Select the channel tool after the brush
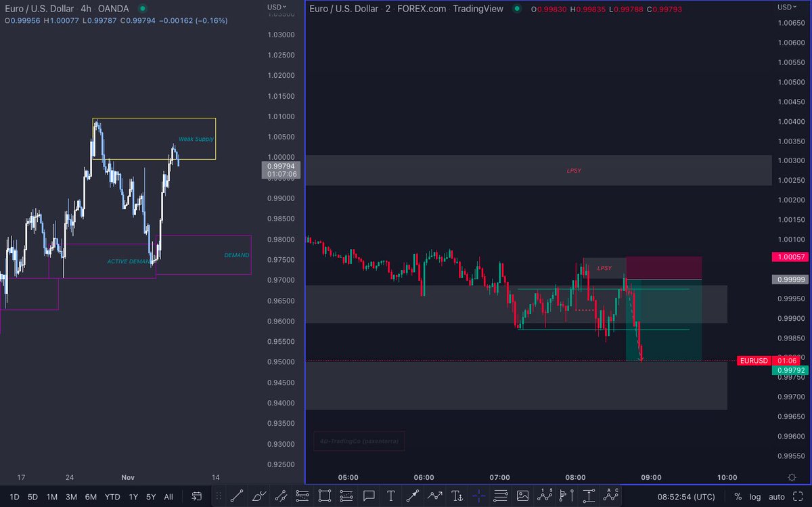Image resolution: width=812 pixels, height=507 pixels. coord(281,496)
